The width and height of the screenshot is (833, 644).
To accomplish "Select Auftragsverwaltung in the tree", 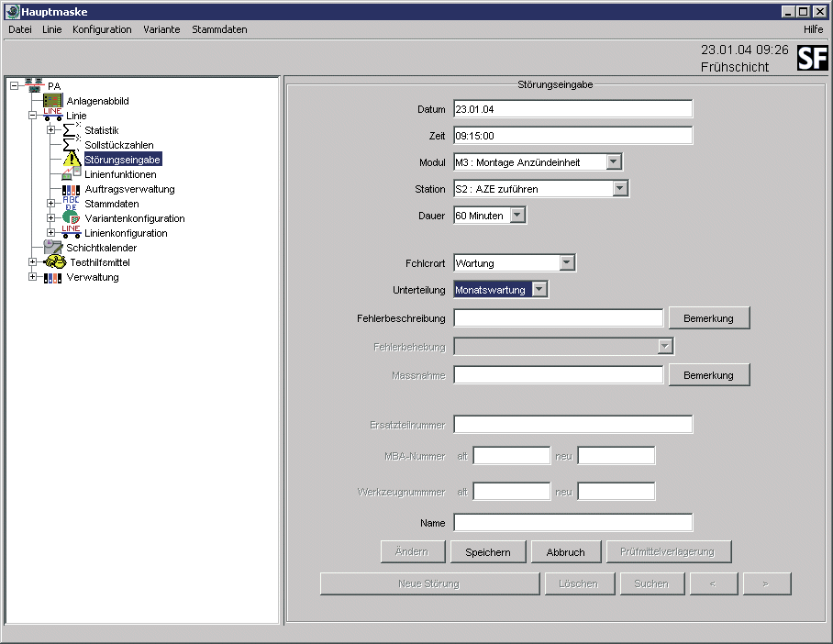I will pos(129,189).
